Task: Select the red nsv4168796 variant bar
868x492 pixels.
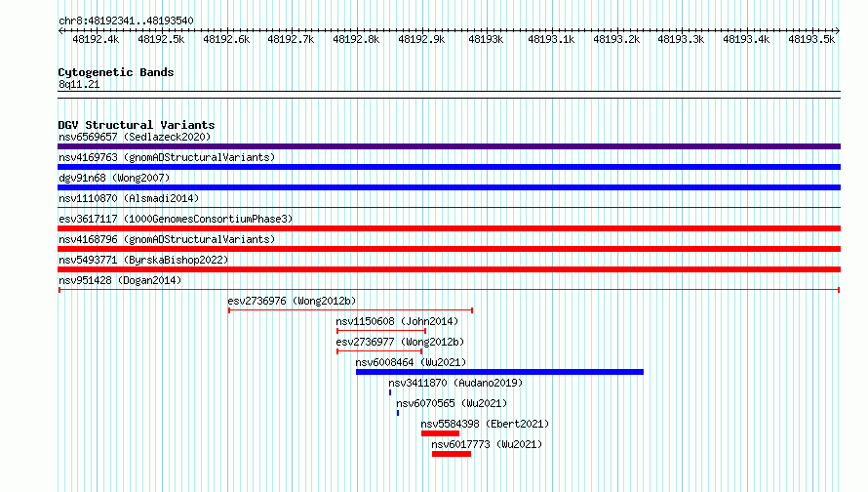Action: 449,249
